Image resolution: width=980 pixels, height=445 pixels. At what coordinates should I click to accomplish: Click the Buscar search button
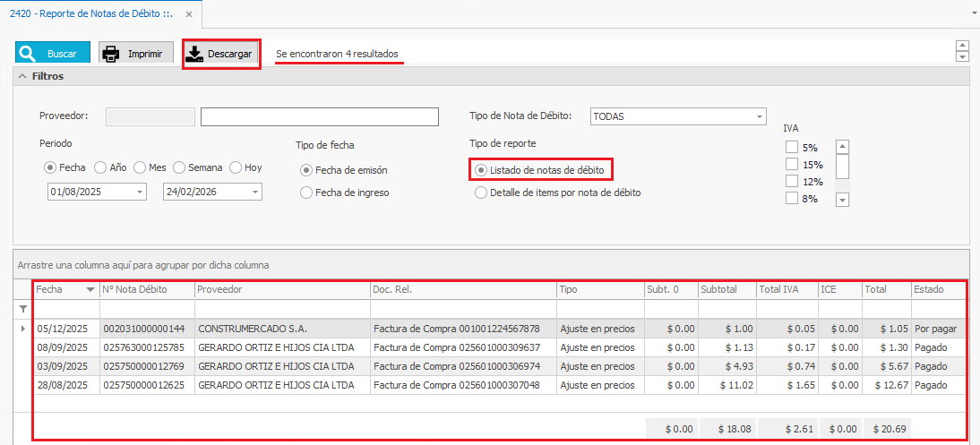coord(53,54)
